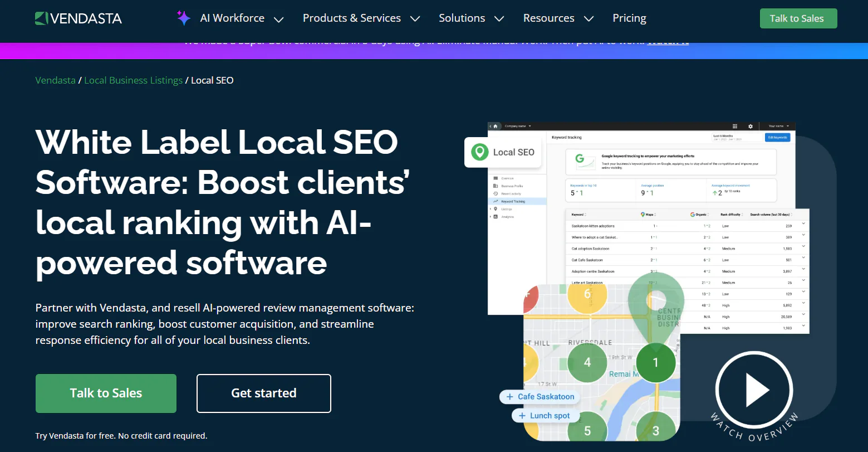Click the Overview sidebar icon in the preview

496,178
